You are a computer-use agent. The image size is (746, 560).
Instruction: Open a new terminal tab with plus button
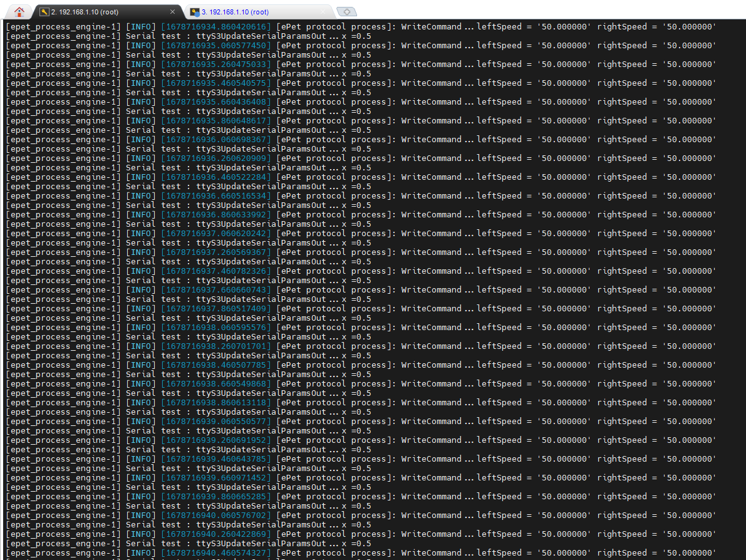coord(346,12)
